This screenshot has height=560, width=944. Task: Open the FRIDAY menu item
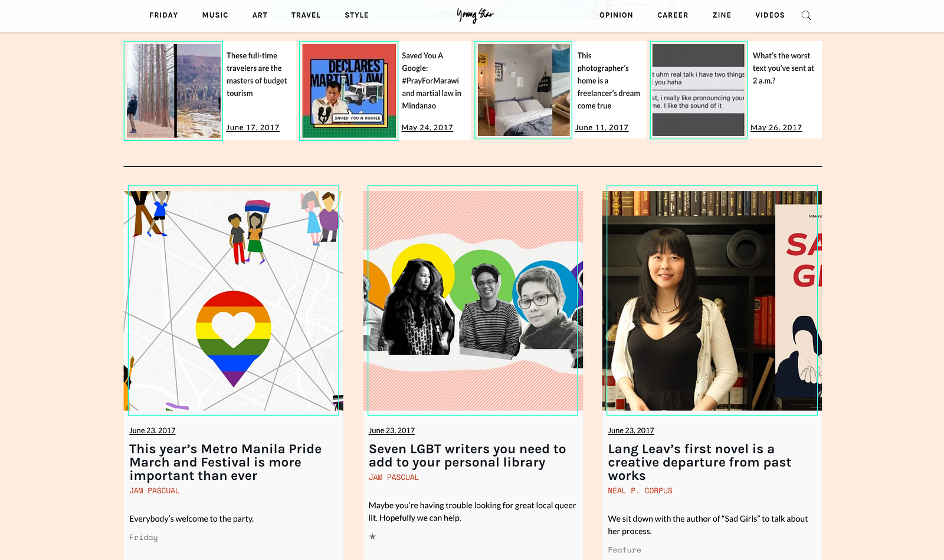pos(163,15)
